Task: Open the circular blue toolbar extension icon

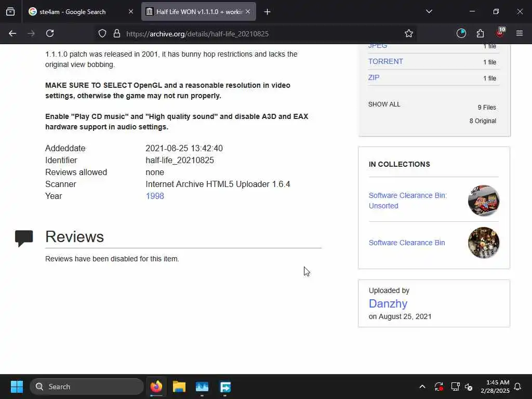Action: point(461,33)
